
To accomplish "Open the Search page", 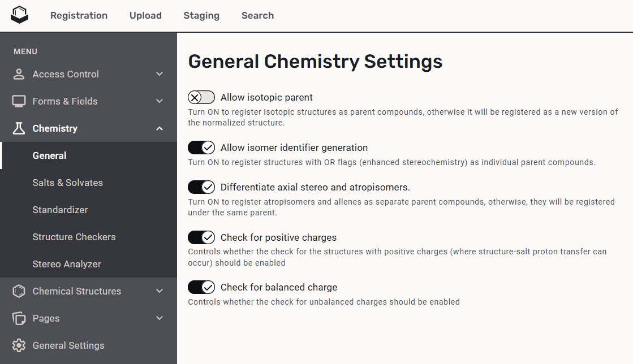I will [257, 15].
